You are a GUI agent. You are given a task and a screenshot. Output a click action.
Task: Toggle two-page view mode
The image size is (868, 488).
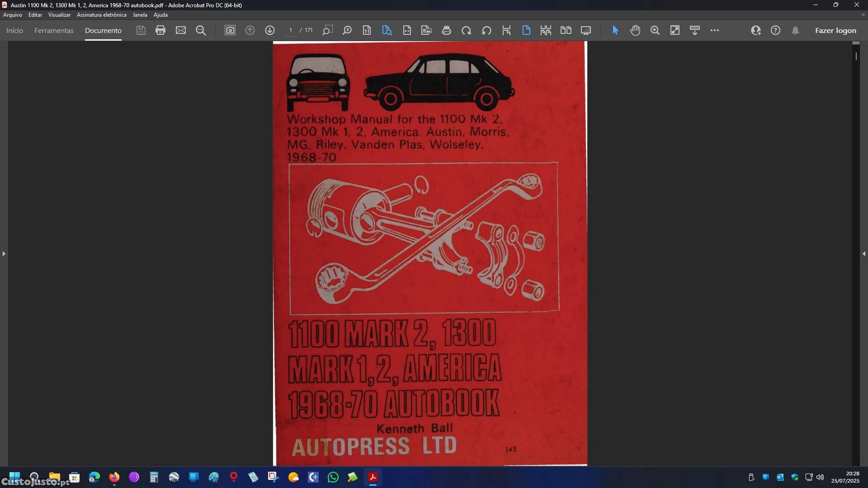(x=565, y=30)
